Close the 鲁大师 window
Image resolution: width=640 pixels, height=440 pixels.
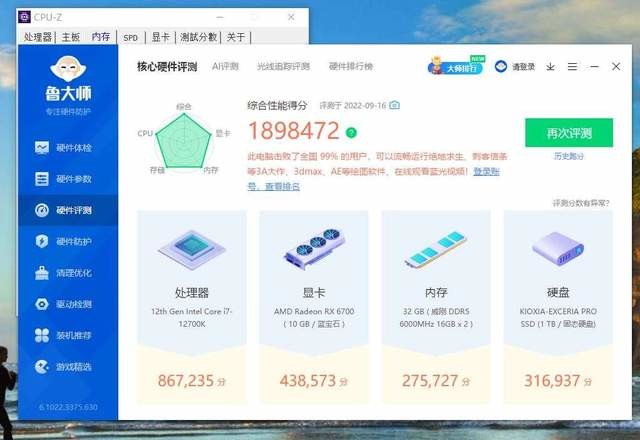pos(616,67)
